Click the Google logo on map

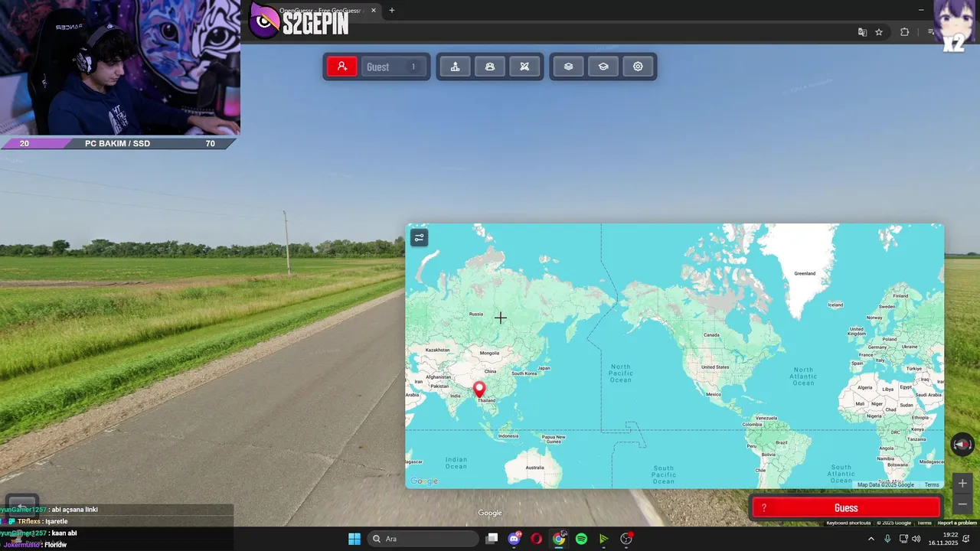tap(424, 481)
